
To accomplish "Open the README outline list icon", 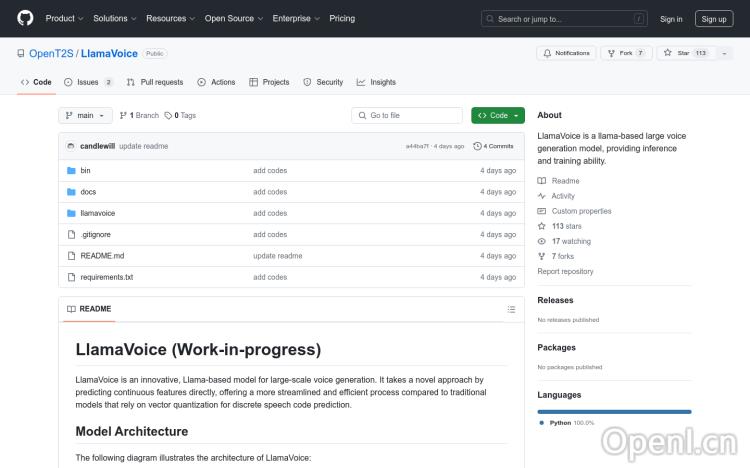I will tap(513, 309).
